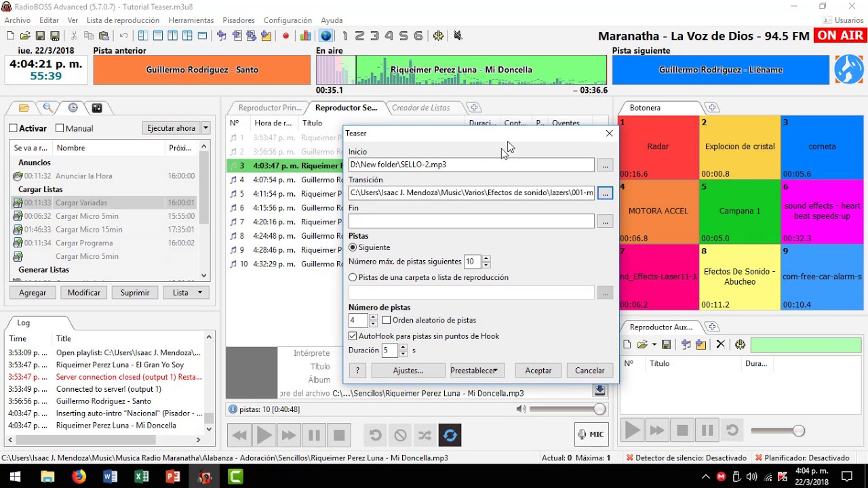Click the Cancelar button
Screen dimensions: 868x488
[590, 370]
